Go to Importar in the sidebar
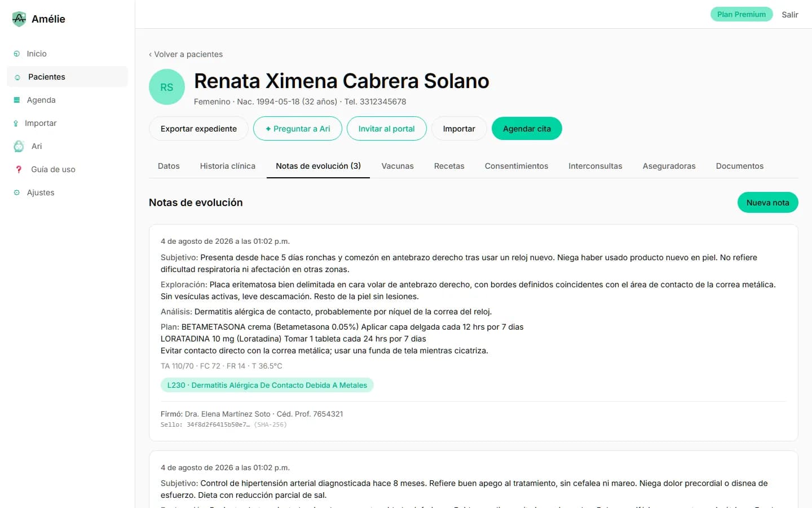 [x=68, y=123]
